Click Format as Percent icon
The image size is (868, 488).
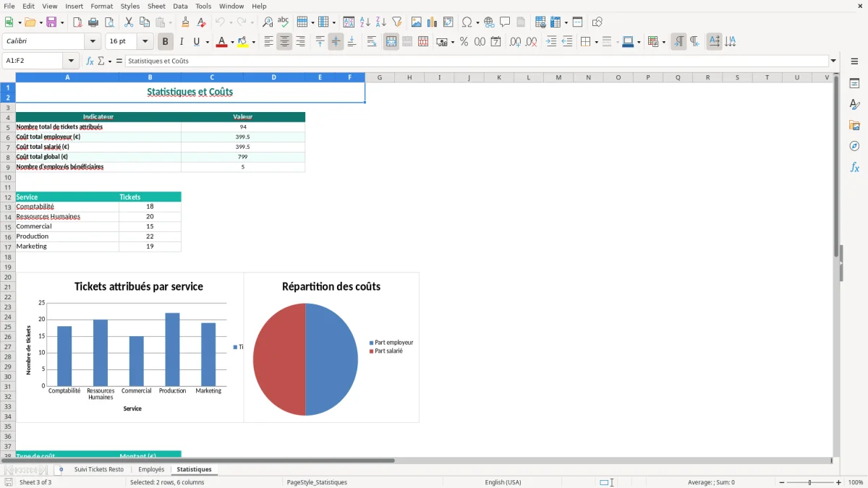coord(464,42)
